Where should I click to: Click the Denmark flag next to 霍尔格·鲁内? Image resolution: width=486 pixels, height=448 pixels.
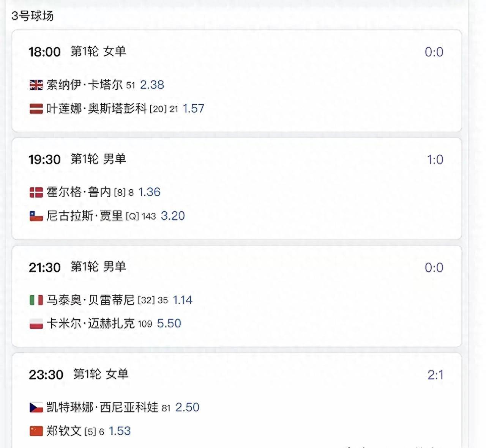(36, 192)
